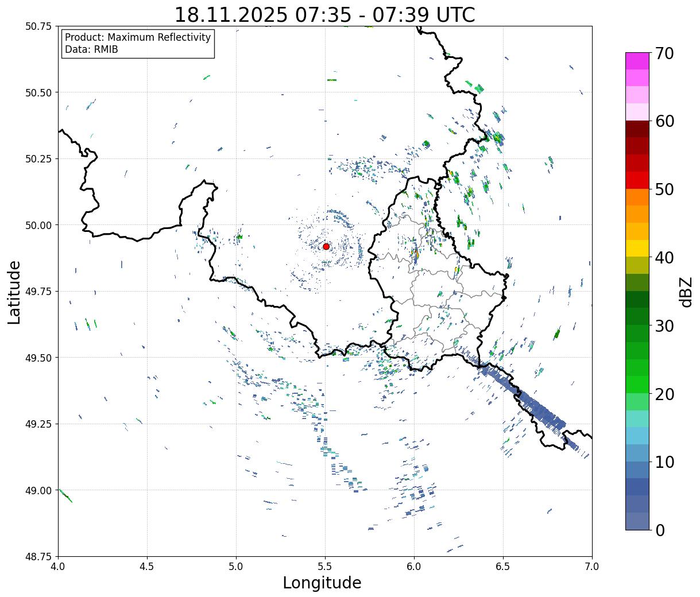
Task: Click the longitude tick label '5.0'
Action: pos(236,567)
